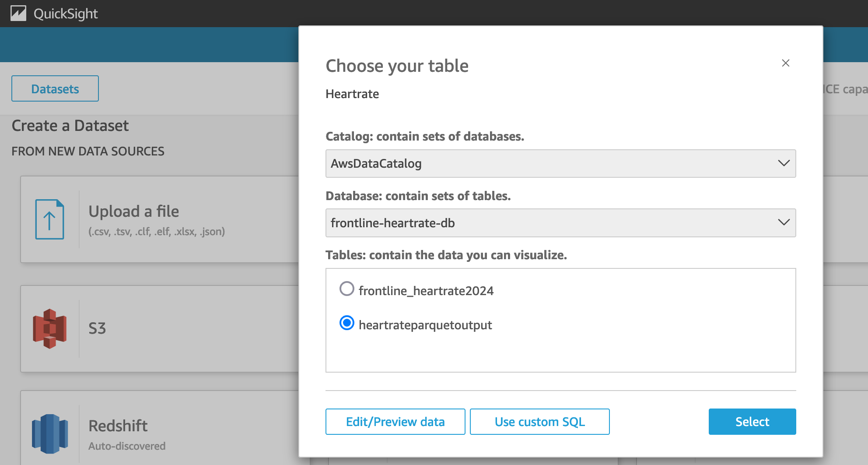868x465 pixels.
Task: Click the QuickSight title text
Action: pos(66,14)
